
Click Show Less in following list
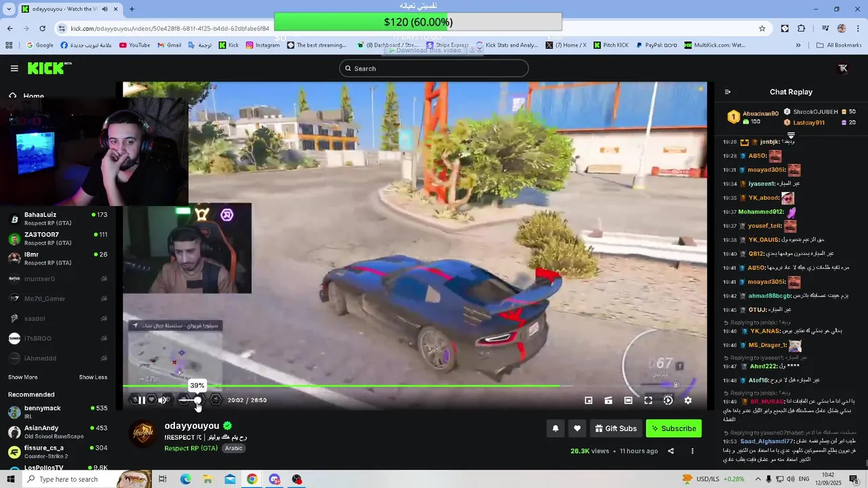tap(93, 378)
